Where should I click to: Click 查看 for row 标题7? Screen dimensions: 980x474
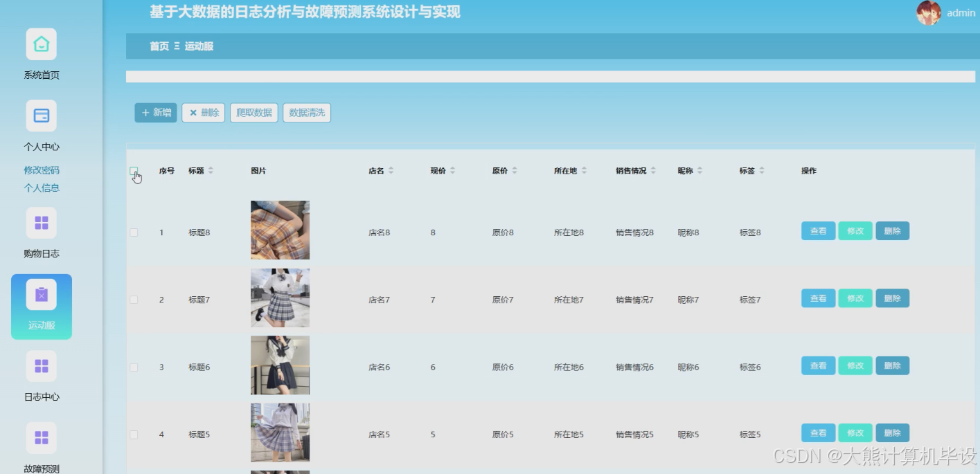819,298
